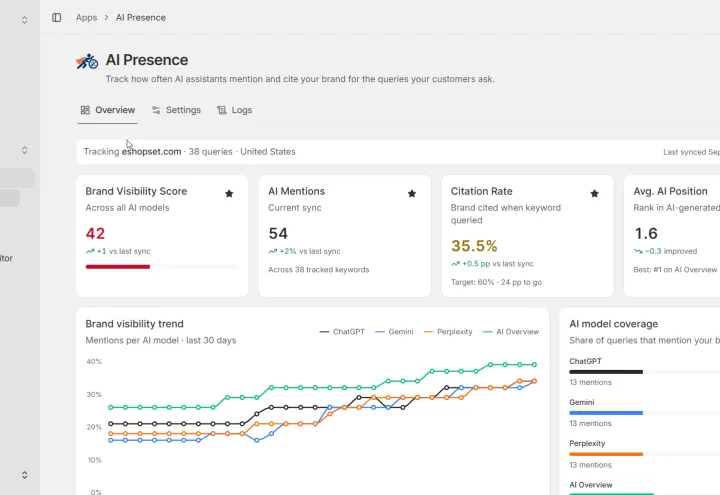Toggle Perplexity series in chart legend
This screenshot has width=720, height=495.
coord(448,332)
